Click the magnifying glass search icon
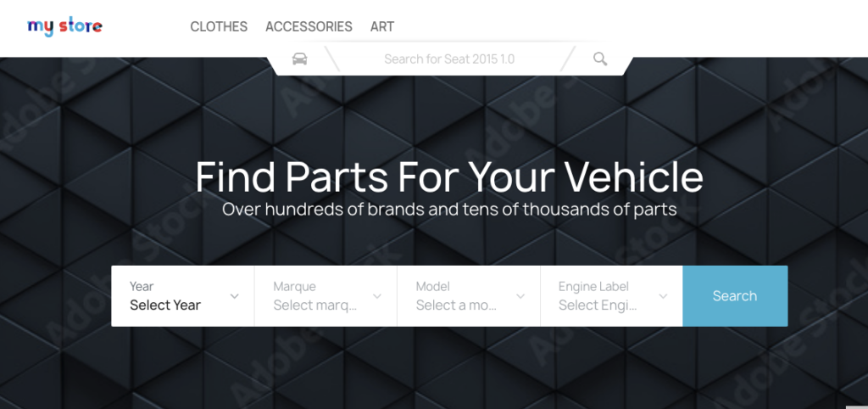This screenshot has width=868, height=409. (x=600, y=59)
